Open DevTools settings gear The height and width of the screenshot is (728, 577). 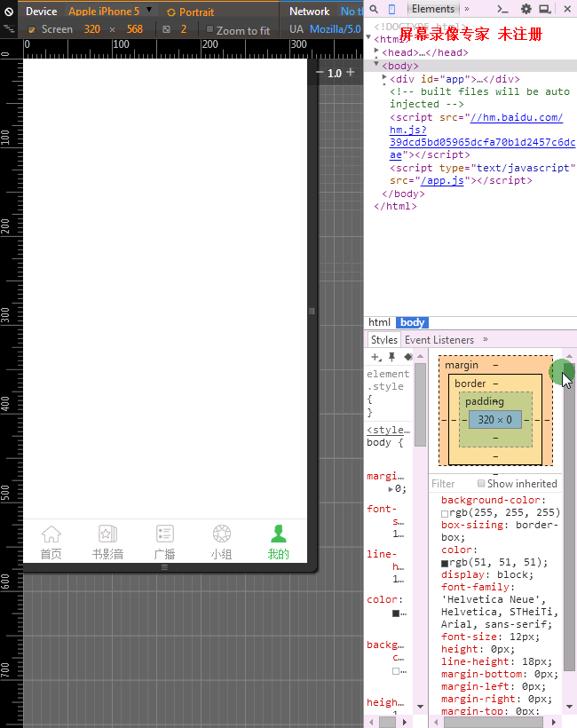526,9
